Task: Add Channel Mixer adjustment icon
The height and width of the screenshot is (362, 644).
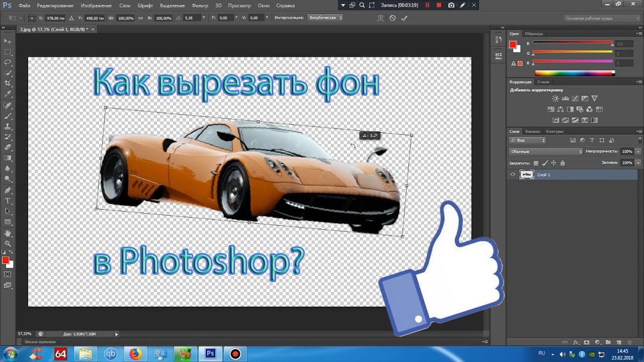Action: (589, 109)
